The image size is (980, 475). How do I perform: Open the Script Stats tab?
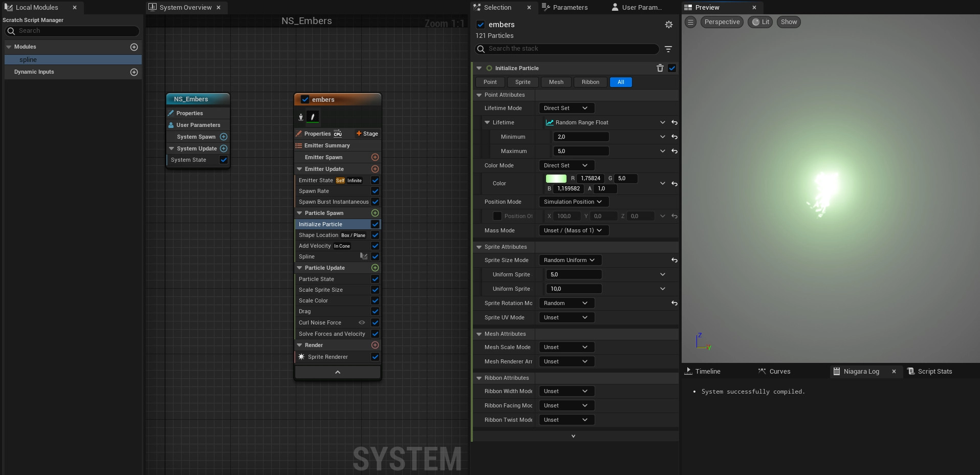pos(934,372)
